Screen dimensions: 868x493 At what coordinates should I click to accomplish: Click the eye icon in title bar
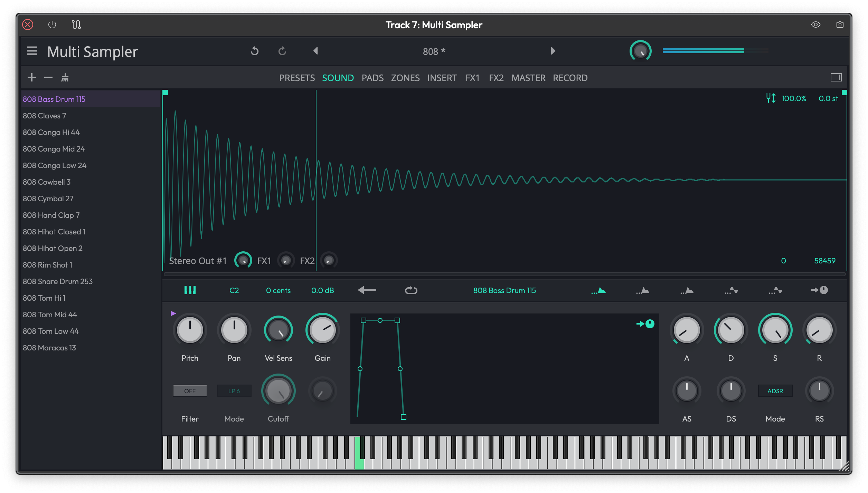tap(816, 25)
